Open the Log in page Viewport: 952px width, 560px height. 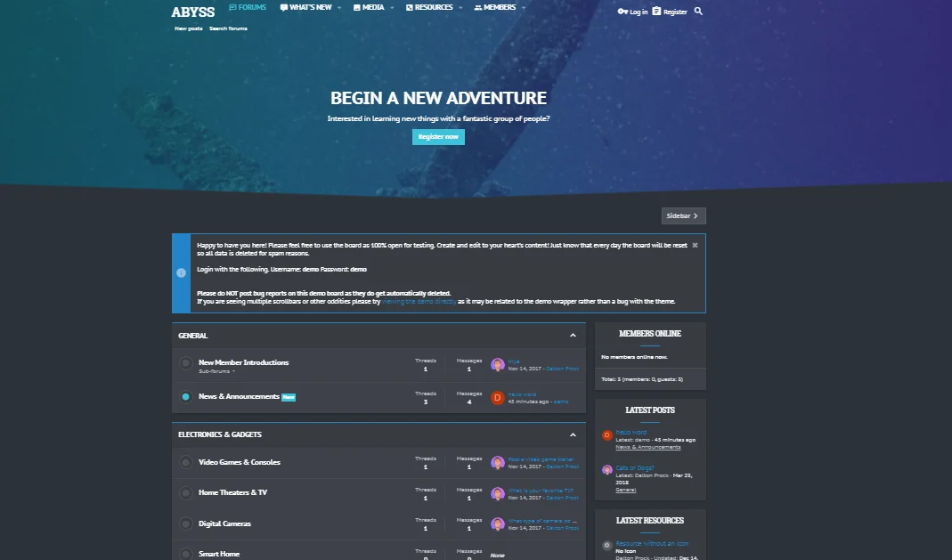point(632,12)
